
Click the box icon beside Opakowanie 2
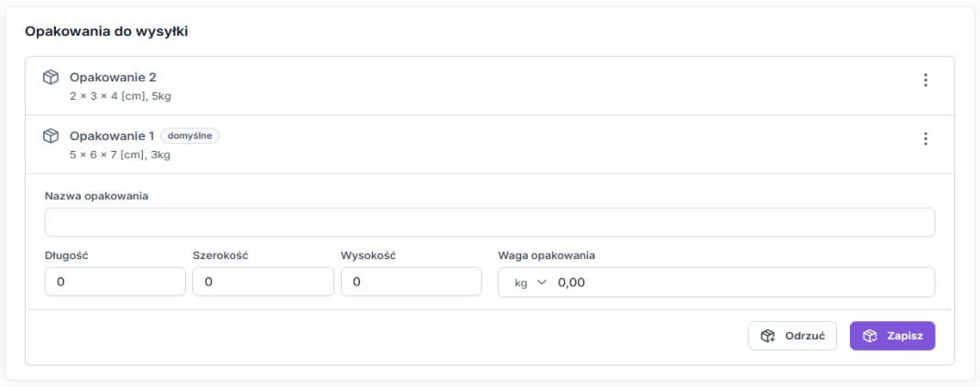pos(51,78)
